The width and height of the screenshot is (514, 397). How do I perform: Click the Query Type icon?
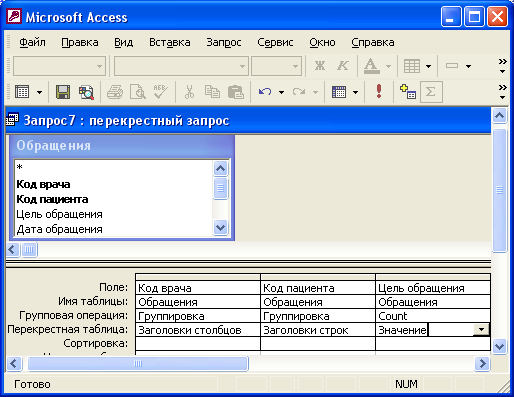(x=339, y=92)
